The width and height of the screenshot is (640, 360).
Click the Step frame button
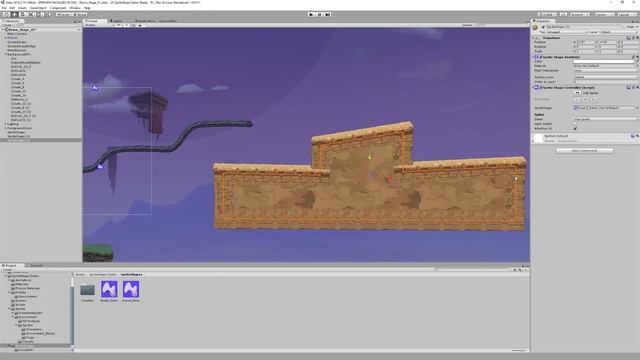(x=327, y=14)
